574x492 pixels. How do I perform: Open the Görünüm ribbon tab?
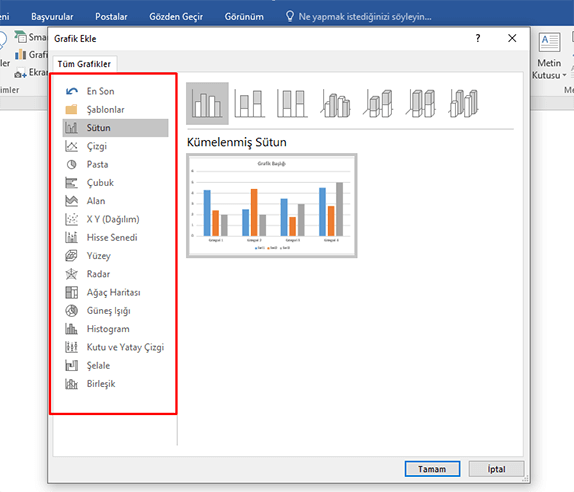(244, 17)
